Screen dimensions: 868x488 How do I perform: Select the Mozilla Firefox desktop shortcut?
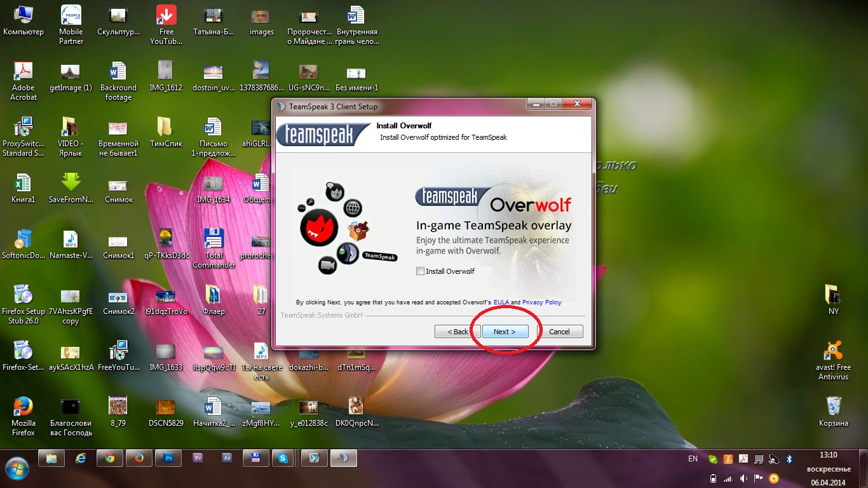[x=24, y=416]
